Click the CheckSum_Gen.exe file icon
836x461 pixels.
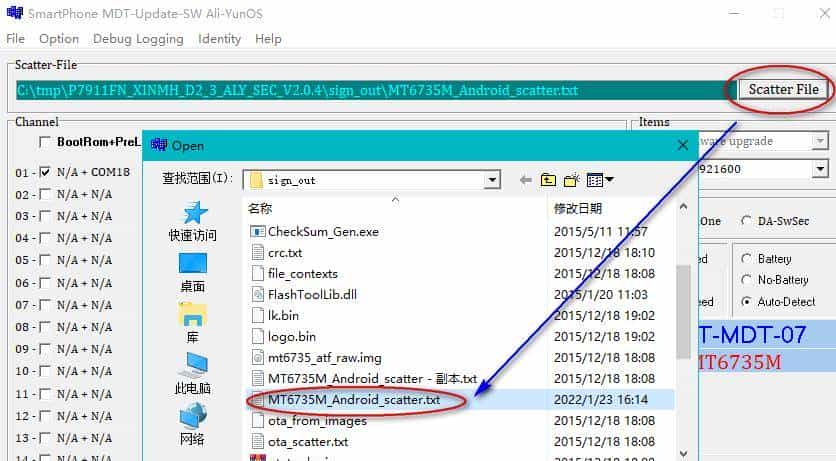click(x=258, y=232)
